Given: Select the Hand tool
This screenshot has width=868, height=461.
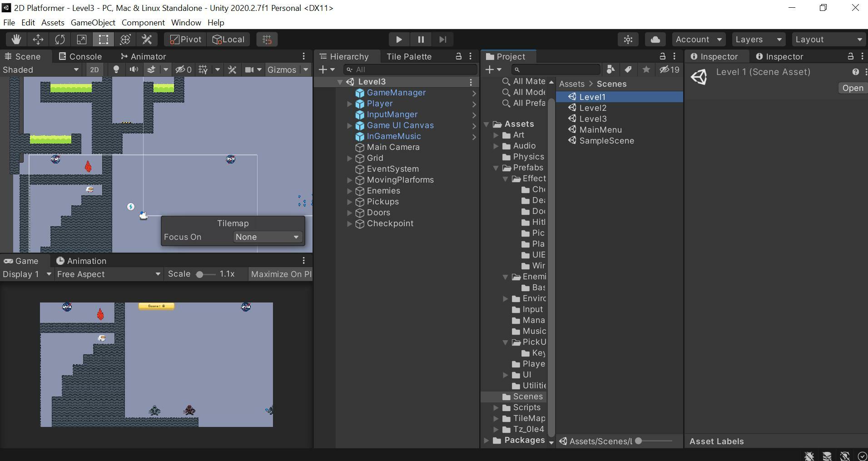Looking at the screenshot, I should pos(16,40).
